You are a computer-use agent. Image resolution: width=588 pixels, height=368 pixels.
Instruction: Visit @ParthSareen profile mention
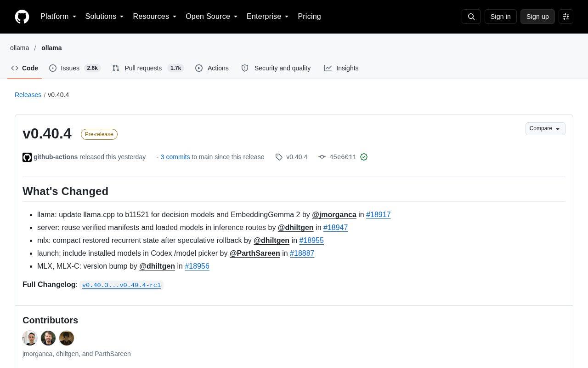tap(255, 253)
